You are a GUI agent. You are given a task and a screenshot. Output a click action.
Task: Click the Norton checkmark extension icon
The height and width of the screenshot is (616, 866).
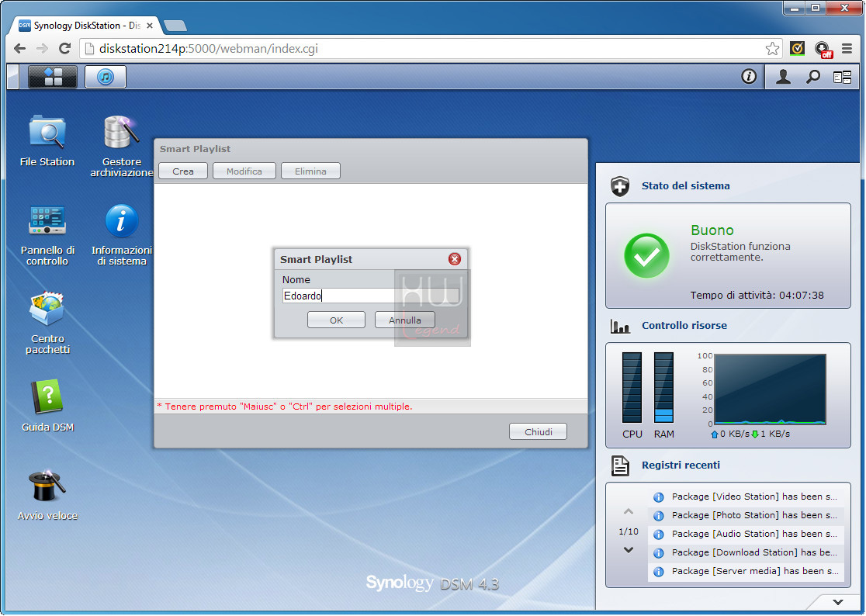tap(797, 49)
